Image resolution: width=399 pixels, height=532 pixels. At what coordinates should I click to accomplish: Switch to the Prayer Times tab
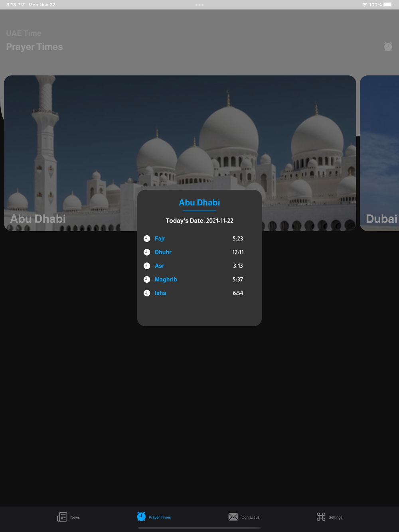tap(154, 517)
